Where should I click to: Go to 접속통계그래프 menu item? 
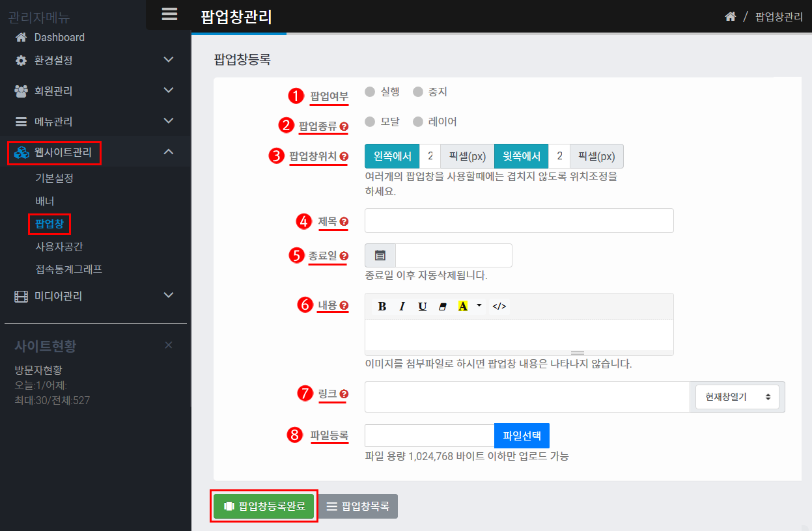pos(68,269)
